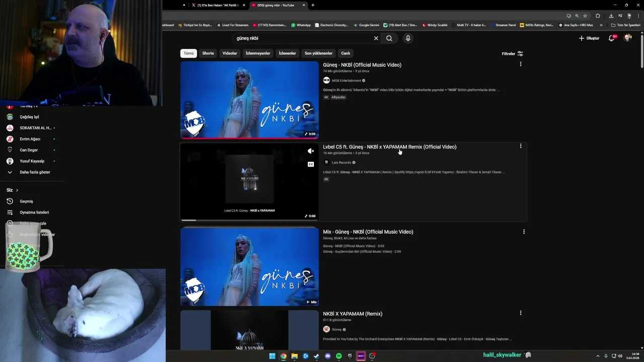Open YouTube notifications bell
The height and width of the screenshot is (362, 644).
612,38
